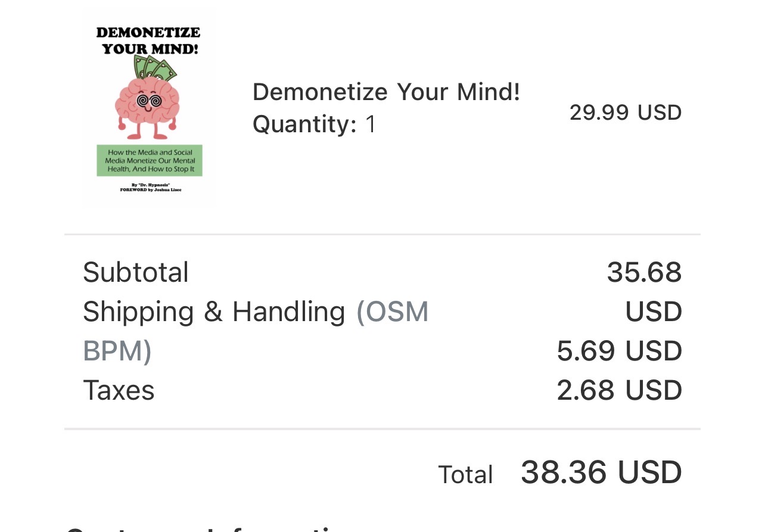Select the 29.99 USD item price
The width and height of the screenshot is (765, 532).
click(x=625, y=113)
